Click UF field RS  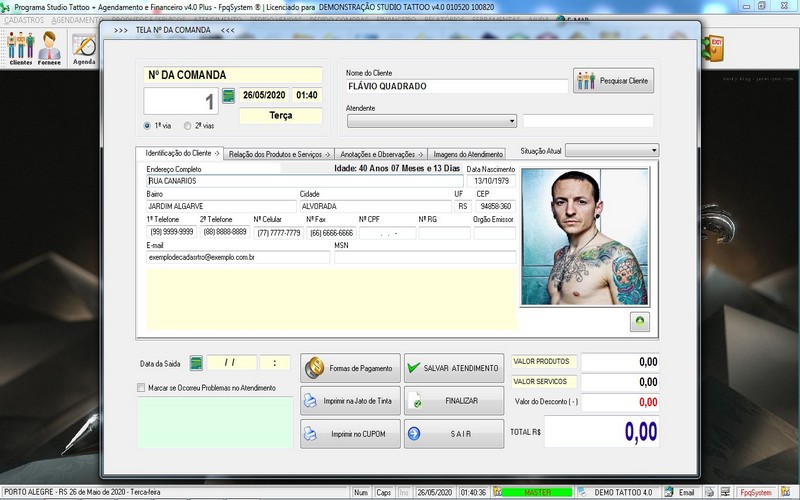pos(463,206)
